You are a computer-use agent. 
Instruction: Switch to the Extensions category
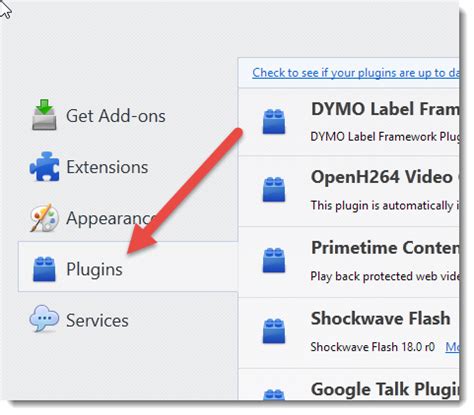click(107, 167)
